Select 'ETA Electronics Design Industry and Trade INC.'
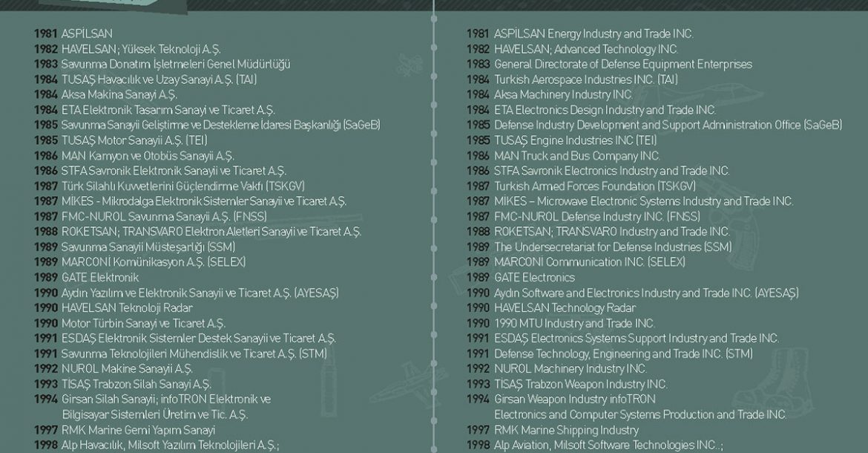The image size is (868, 453). pos(605,110)
